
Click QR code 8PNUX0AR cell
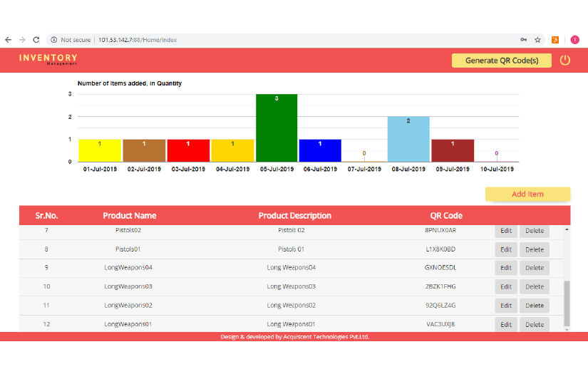coord(440,230)
